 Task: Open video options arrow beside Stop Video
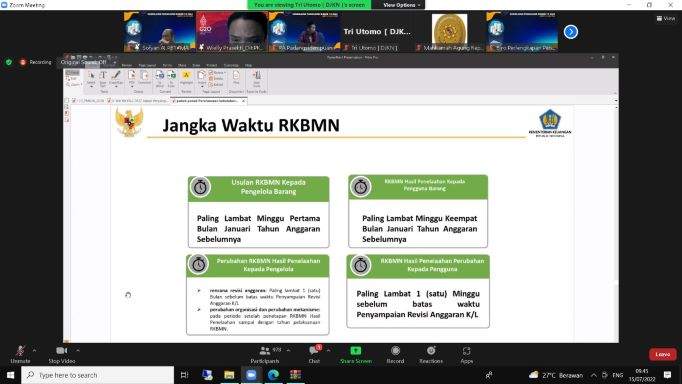click(x=78, y=350)
